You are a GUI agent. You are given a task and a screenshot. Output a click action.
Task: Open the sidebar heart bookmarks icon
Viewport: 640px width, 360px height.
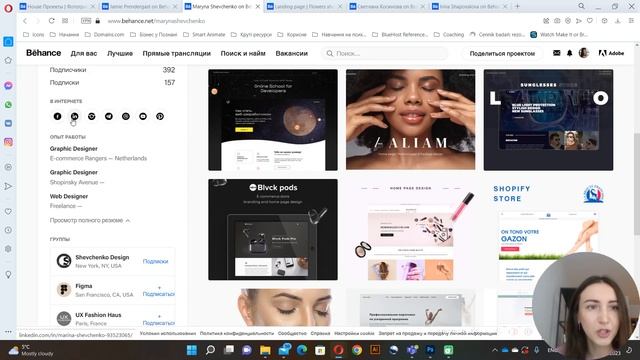[x=8, y=211]
